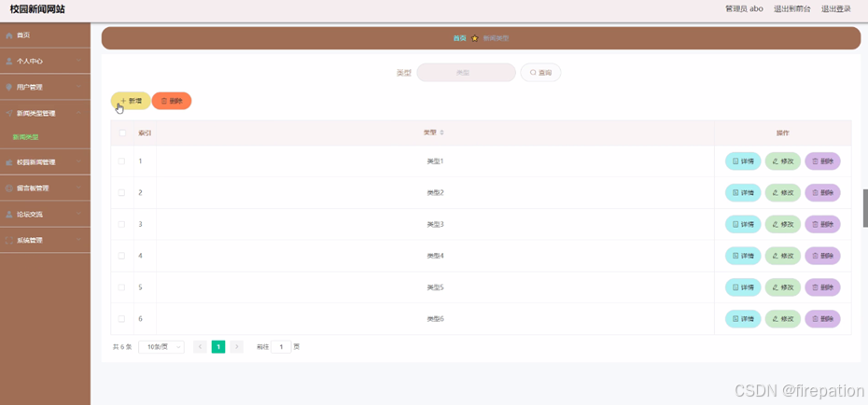Click the icon beside 用户管理
The height and width of the screenshot is (405, 868).
pyautogui.click(x=8, y=88)
